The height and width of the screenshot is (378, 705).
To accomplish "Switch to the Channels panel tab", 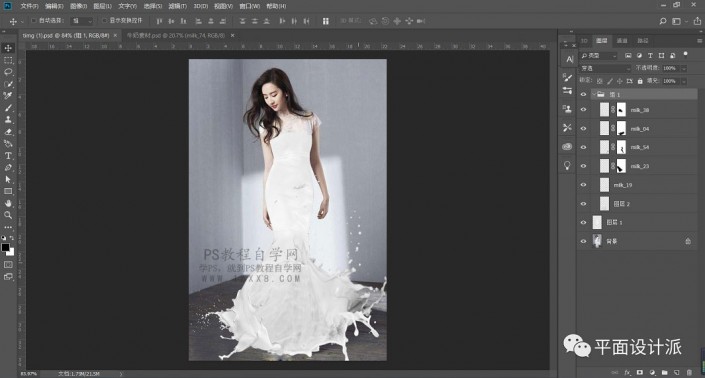I will [622, 40].
